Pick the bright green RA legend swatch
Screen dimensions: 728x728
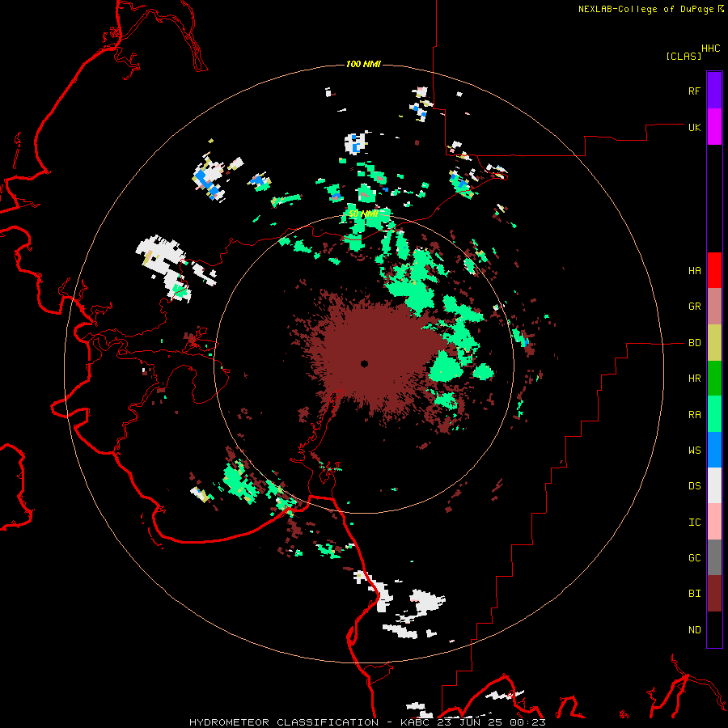pyautogui.click(x=714, y=414)
